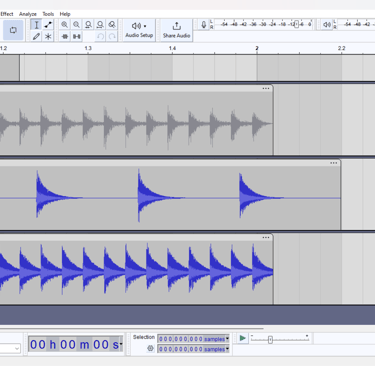Image resolution: width=375 pixels, height=366 pixels.
Task: Silence audio selection icon
Action: (77, 36)
